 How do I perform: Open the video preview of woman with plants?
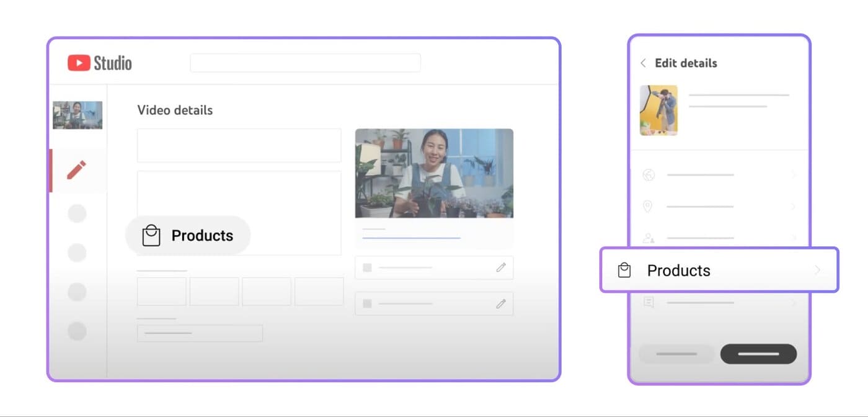click(434, 173)
